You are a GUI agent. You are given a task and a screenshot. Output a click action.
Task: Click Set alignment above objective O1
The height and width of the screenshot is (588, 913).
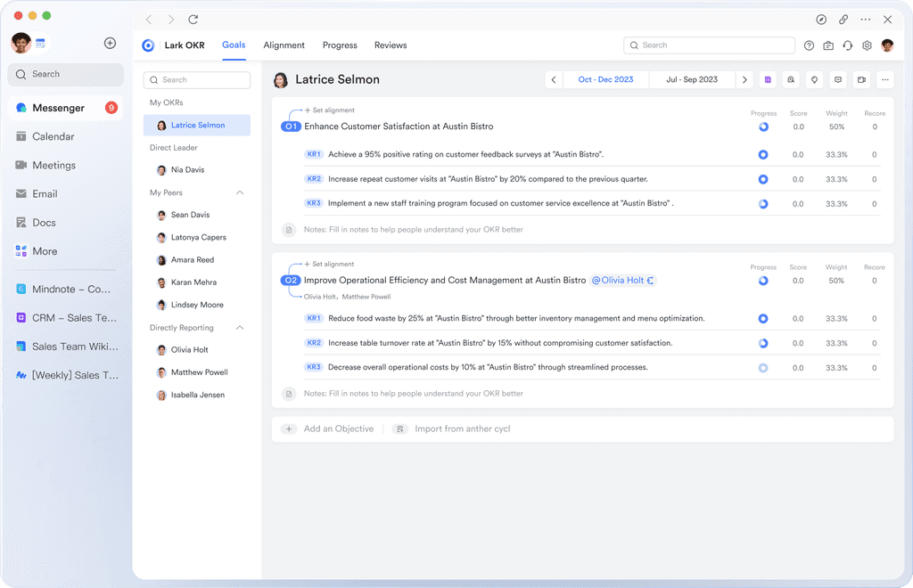point(330,110)
